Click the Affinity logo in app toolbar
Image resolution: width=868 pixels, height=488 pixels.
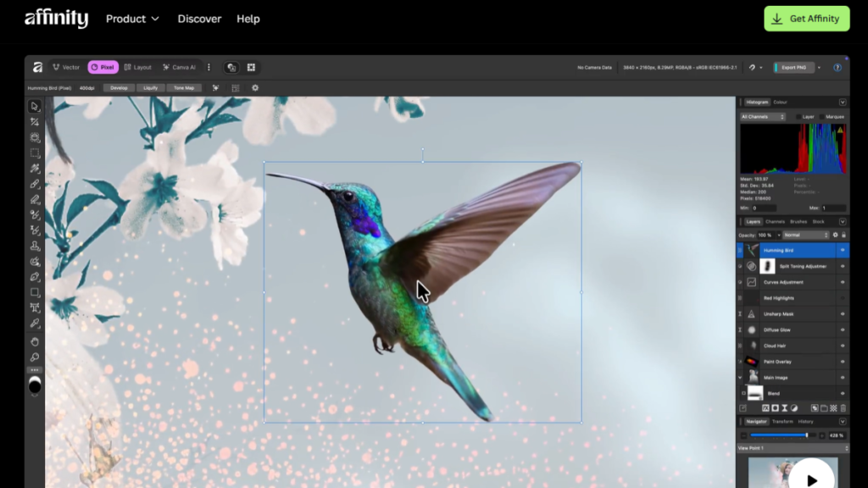37,68
